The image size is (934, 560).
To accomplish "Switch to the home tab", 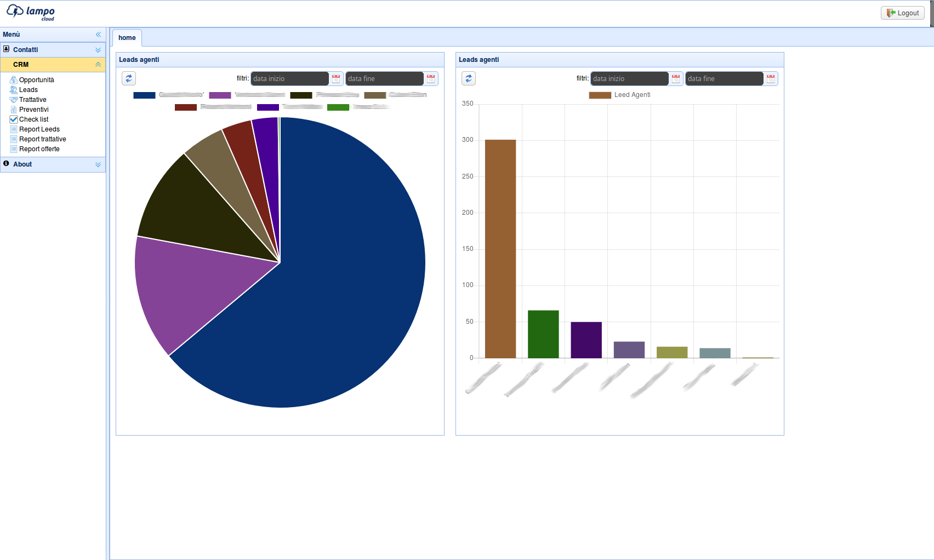I will 127,38.
